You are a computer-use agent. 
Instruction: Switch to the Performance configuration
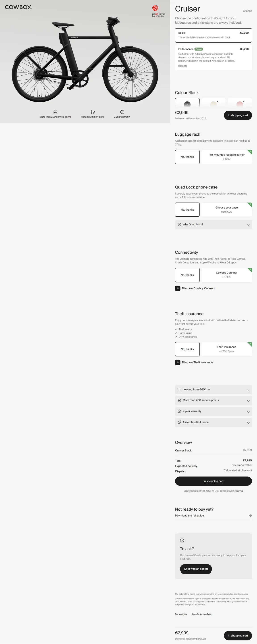213,57
